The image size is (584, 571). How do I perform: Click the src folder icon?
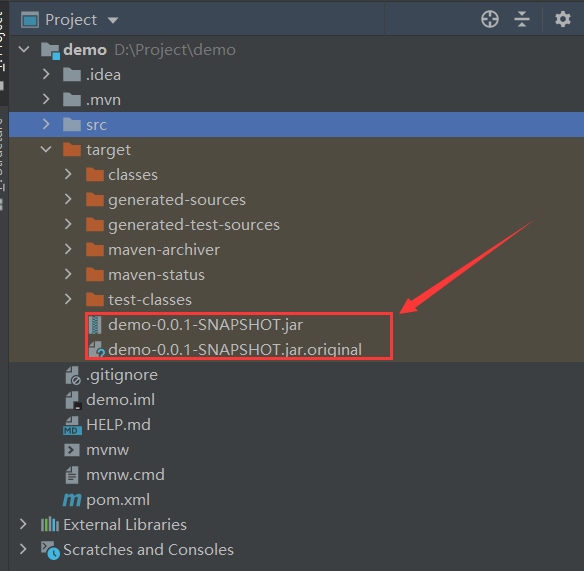(x=72, y=124)
